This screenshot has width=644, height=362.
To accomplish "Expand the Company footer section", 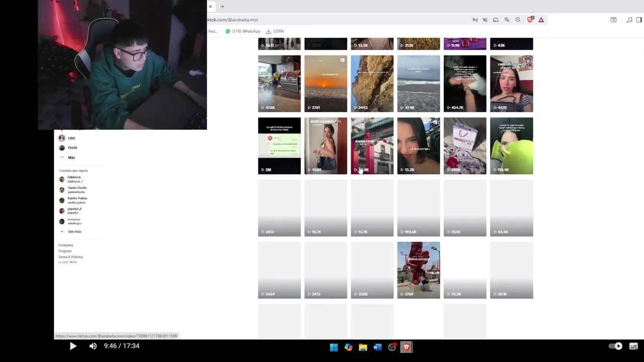I will 65,245.
